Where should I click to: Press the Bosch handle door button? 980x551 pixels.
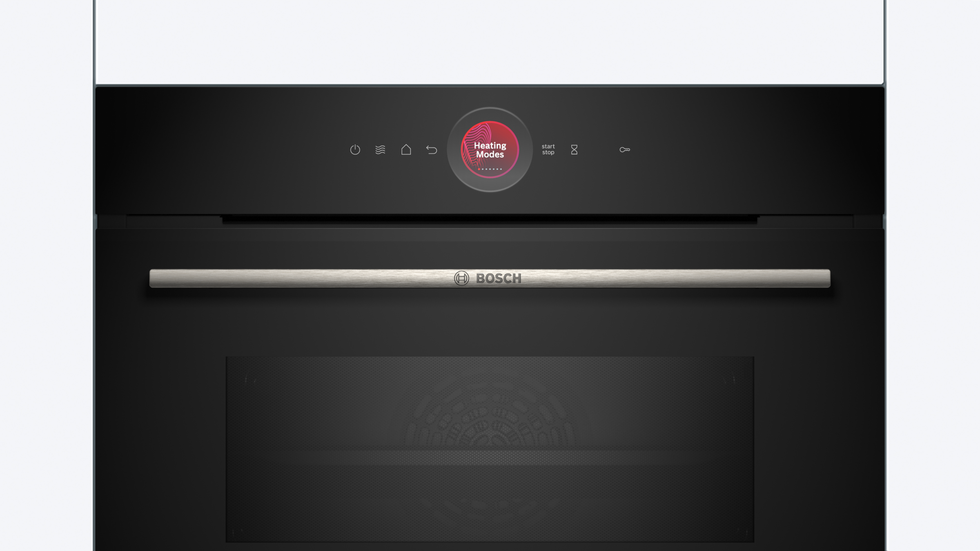[x=489, y=278]
